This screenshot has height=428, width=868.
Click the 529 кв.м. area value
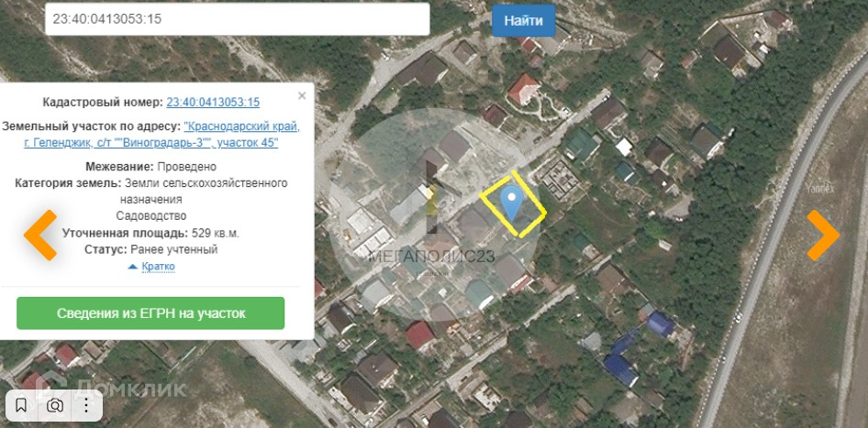(x=216, y=233)
